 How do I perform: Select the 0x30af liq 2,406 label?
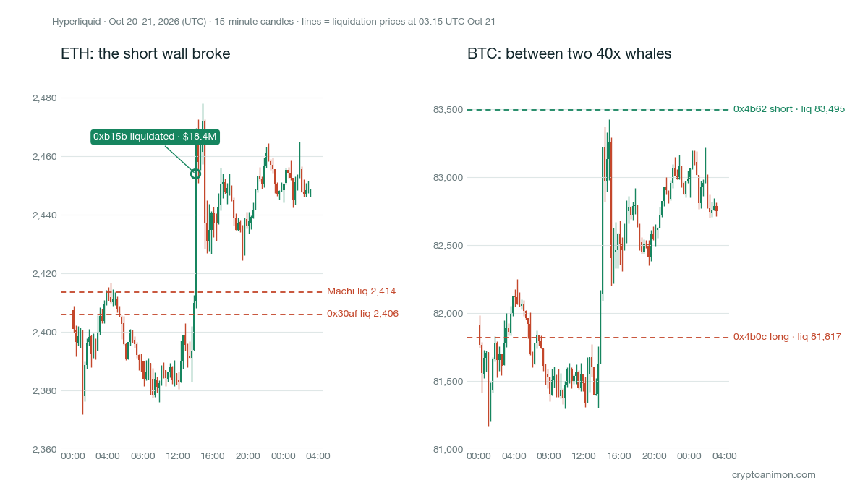[x=362, y=314]
